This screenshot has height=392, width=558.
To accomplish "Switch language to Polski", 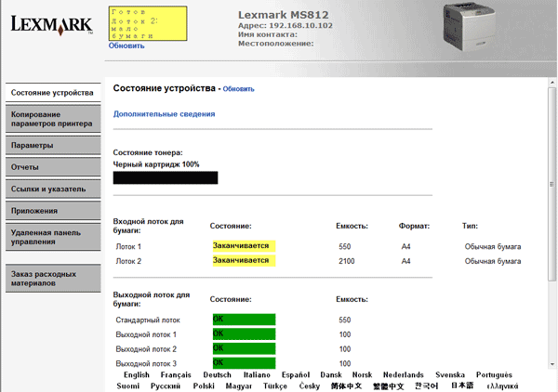I will pyautogui.click(x=204, y=385).
